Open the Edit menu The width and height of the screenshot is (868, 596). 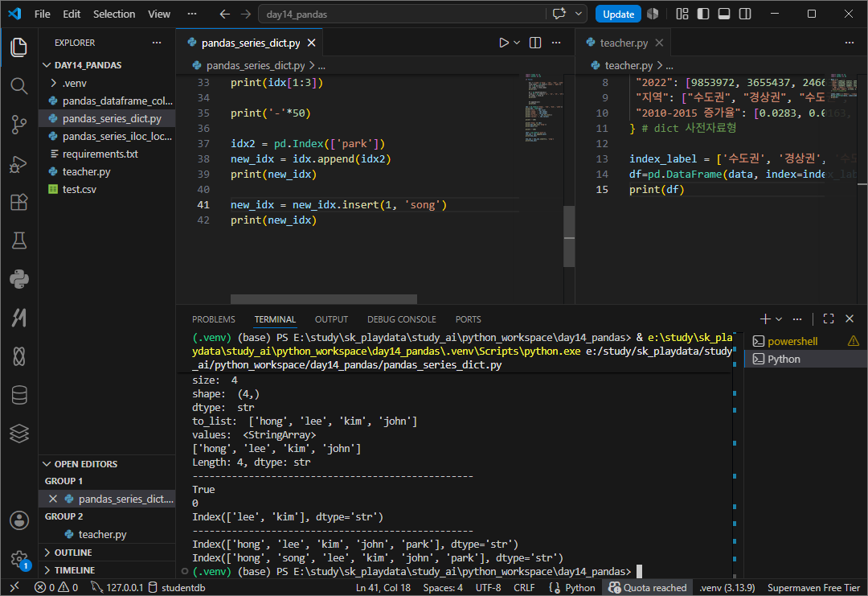pyautogui.click(x=72, y=14)
